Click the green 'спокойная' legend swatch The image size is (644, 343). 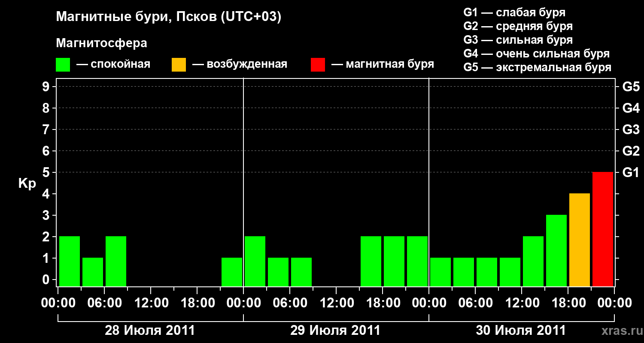(63, 65)
